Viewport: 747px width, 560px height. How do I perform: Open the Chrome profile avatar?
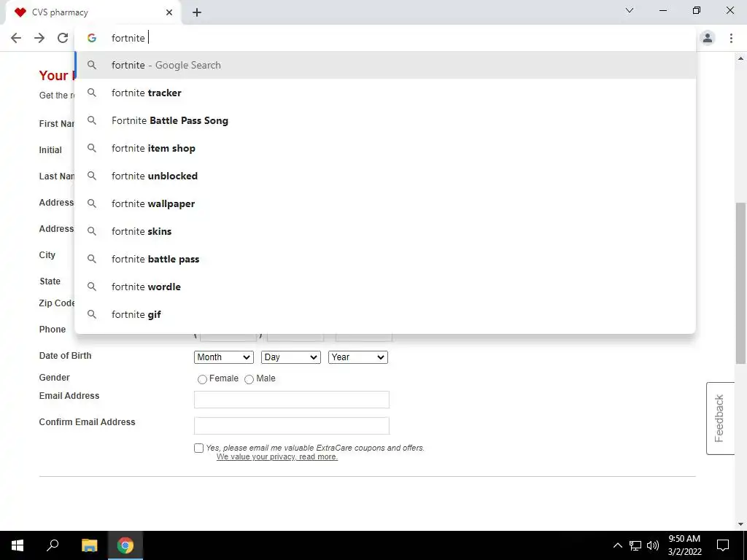[x=708, y=38]
